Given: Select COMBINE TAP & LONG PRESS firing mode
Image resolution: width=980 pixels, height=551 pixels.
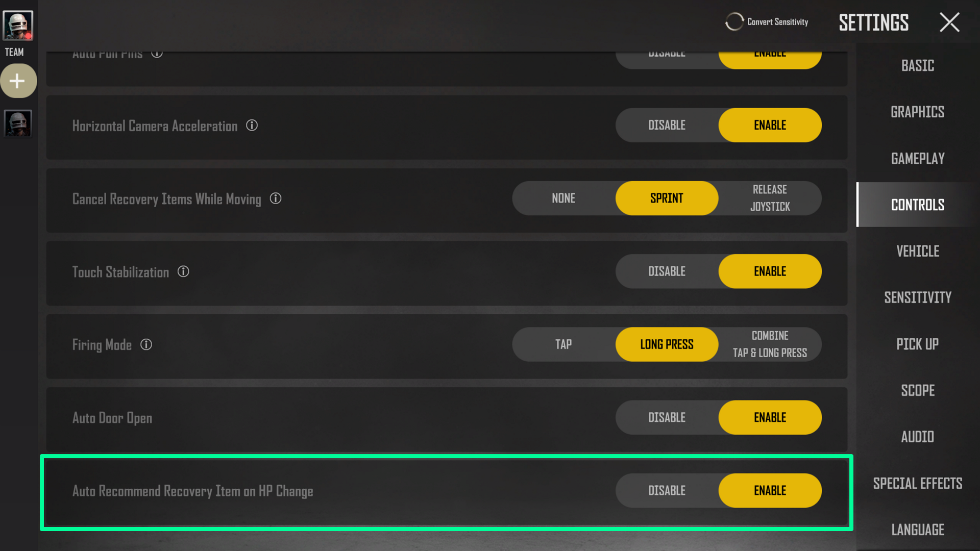Looking at the screenshot, I should tap(769, 344).
